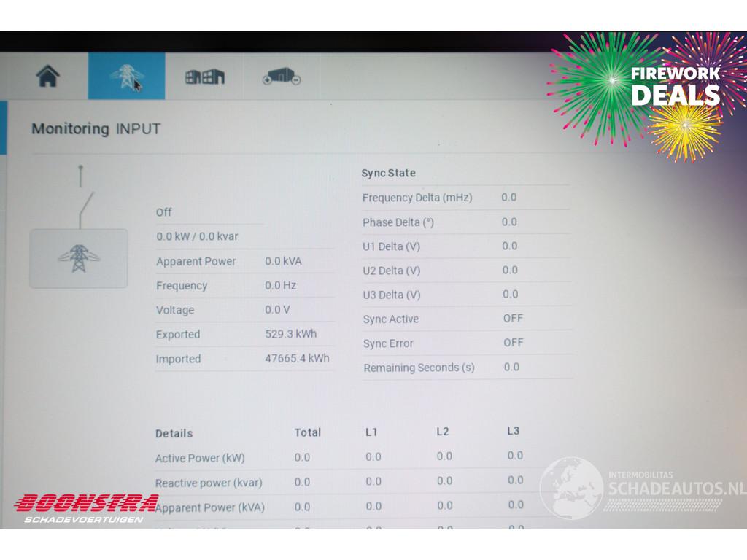Select the Sync Error OFF value
This screenshot has width=747, height=560.
point(513,343)
